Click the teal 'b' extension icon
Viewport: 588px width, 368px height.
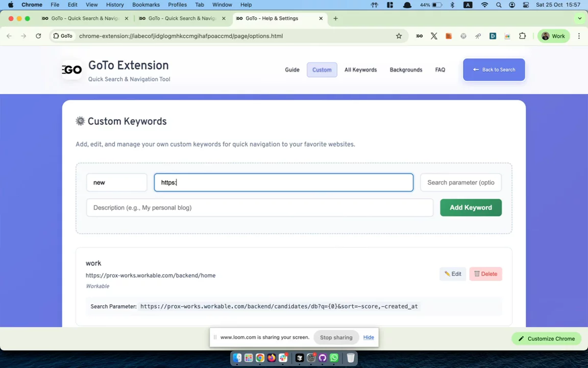pyautogui.click(x=493, y=36)
